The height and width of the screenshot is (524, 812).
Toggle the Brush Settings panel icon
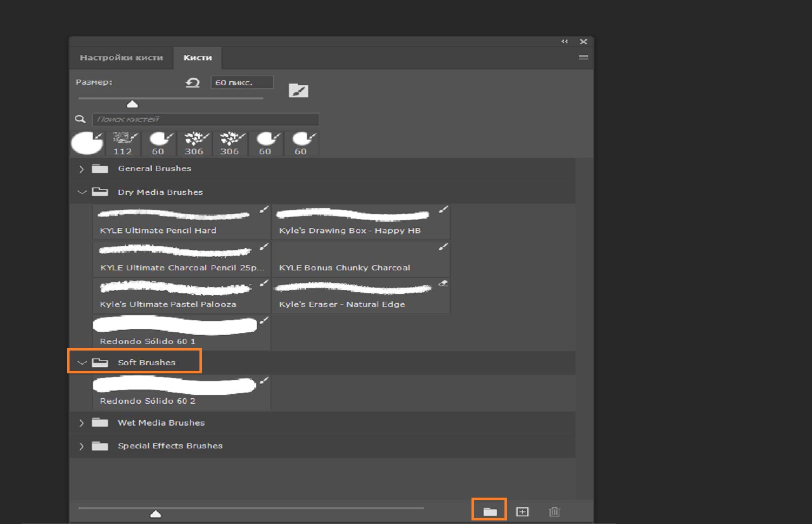(298, 91)
